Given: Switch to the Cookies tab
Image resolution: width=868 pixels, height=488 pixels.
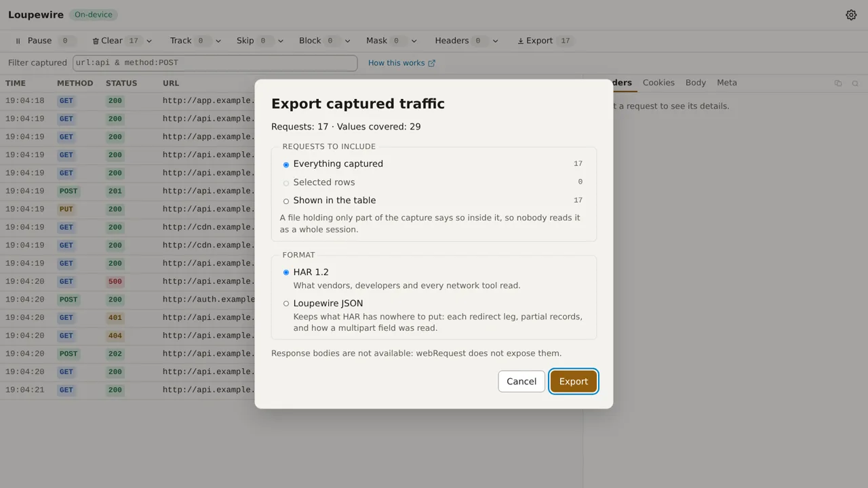Looking at the screenshot, I should 658,83.
